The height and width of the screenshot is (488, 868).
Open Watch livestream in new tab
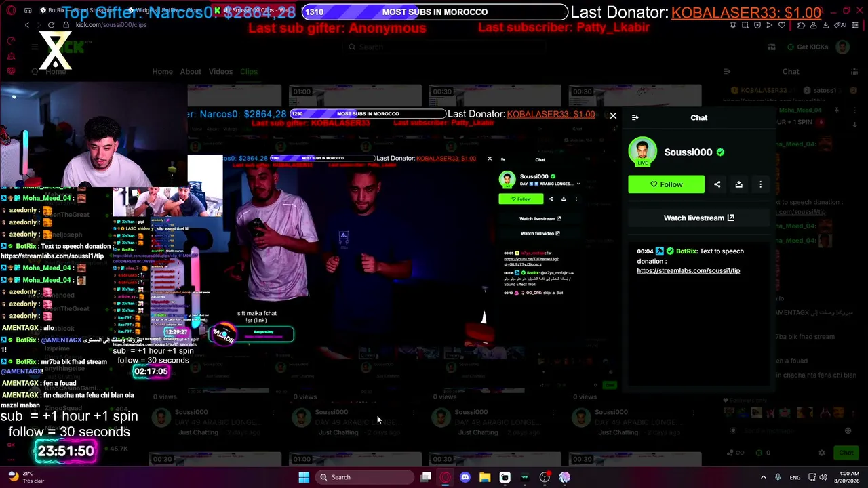click(698, 218)
